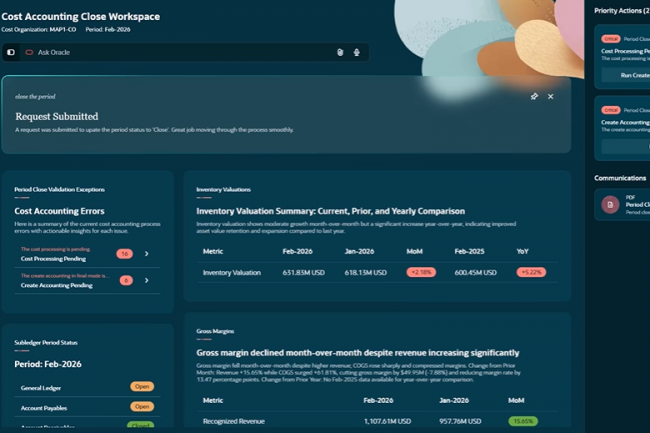Image resolution: width=650 pixels, height=433 pixels.
Task: Click the Communications heading
Action: click(x=620, y=178)
